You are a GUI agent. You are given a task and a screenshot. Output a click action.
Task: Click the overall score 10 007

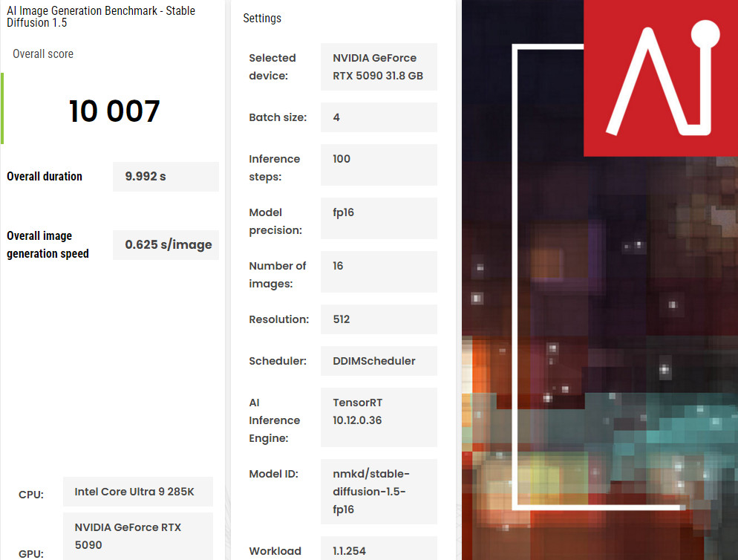pos(114,111)
